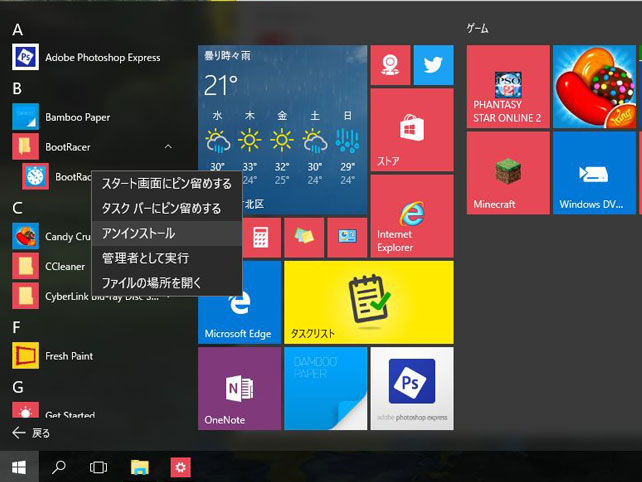Open the Twitter tile
This screenshot has height=482, width=642.
pos(433,65)
